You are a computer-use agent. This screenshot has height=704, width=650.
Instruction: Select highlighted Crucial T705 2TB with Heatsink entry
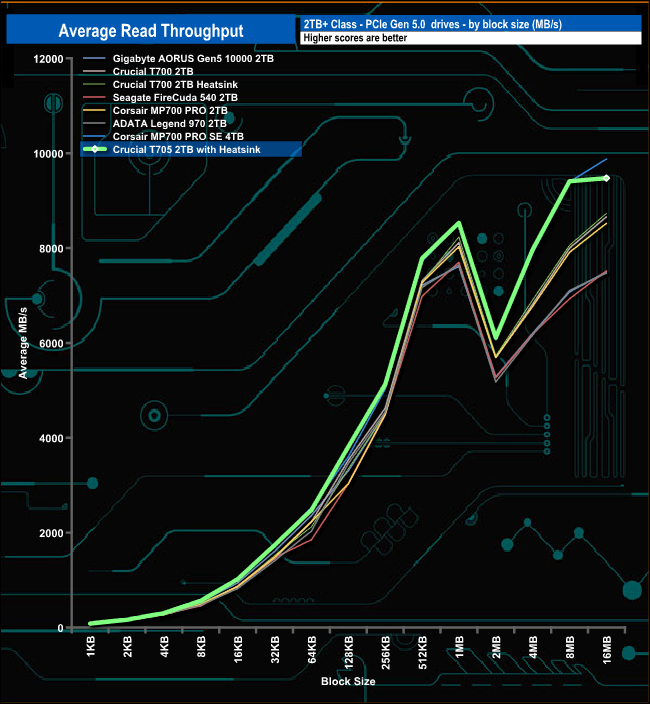[191, 150]
